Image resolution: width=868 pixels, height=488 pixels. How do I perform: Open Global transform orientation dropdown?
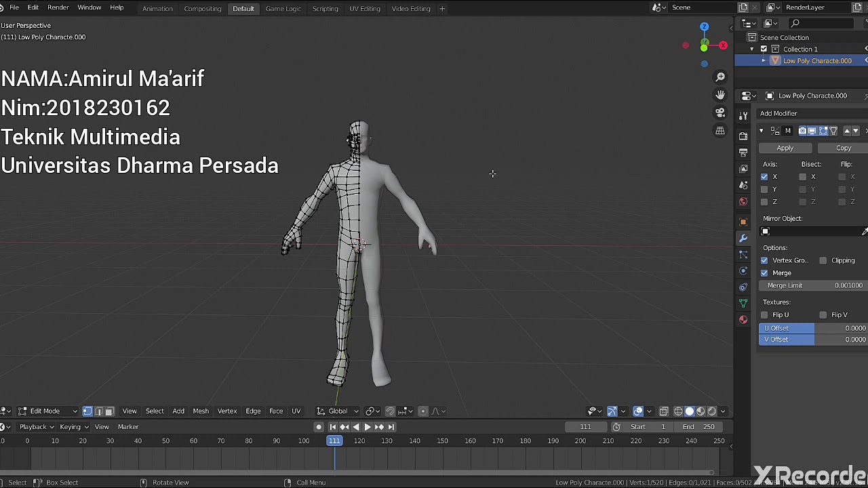pyautogui.click(x=338, y=411)
